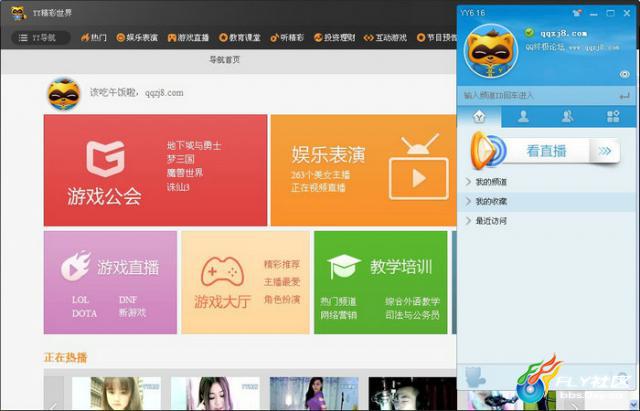Image resolution: width=640 pixels, height=411 pixels.
Task: Click the >>> arrow beside 看直播
Action: tap(604, 151)
